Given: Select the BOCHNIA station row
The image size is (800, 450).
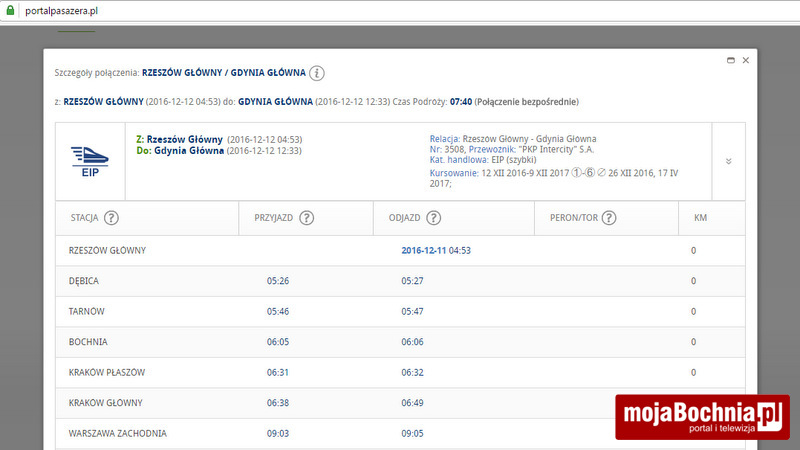Looking at the screenshot, I should pos(88,342).
